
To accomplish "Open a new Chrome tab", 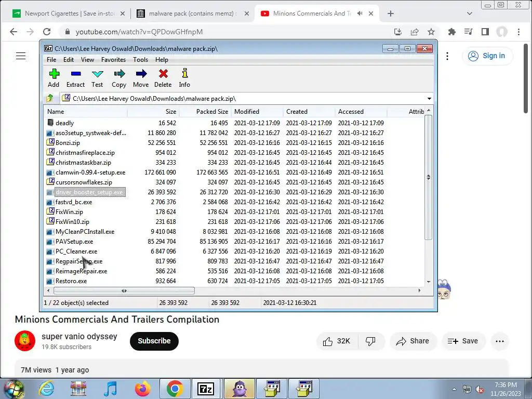I will (x=391, y=14).
